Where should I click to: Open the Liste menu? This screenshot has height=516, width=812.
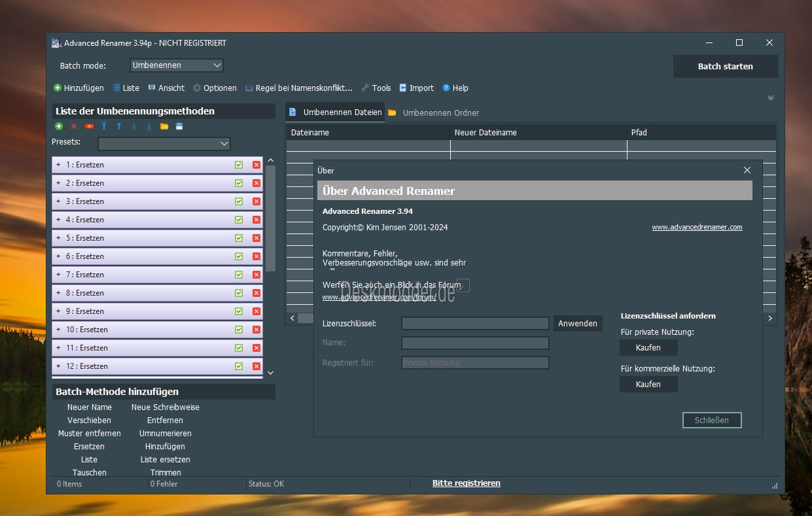126,88
